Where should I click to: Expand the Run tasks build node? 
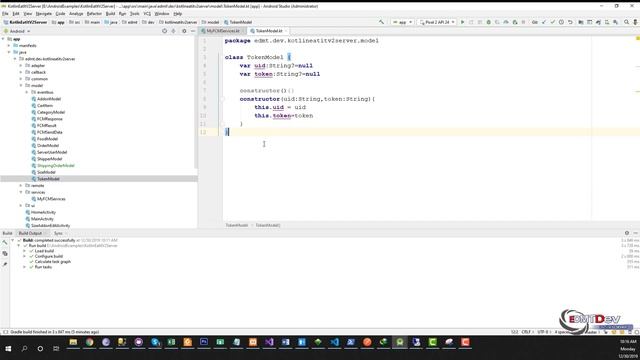point(24,267)
